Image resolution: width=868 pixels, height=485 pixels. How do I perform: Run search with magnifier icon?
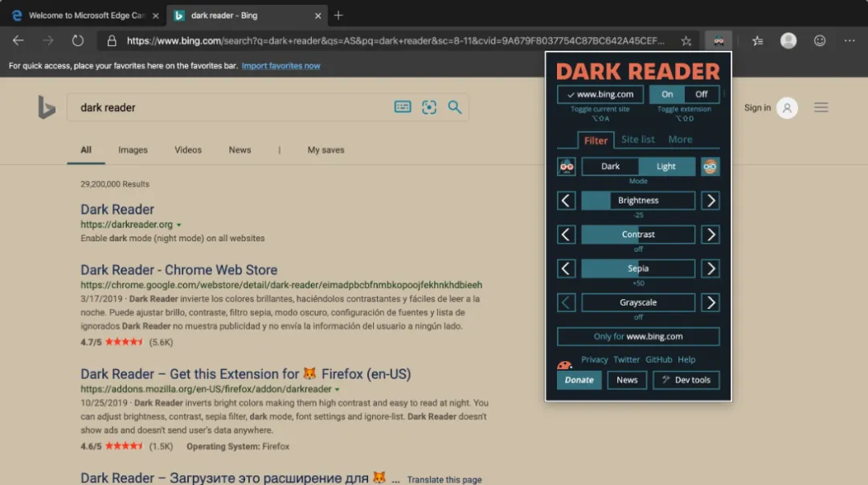[454, 107]
